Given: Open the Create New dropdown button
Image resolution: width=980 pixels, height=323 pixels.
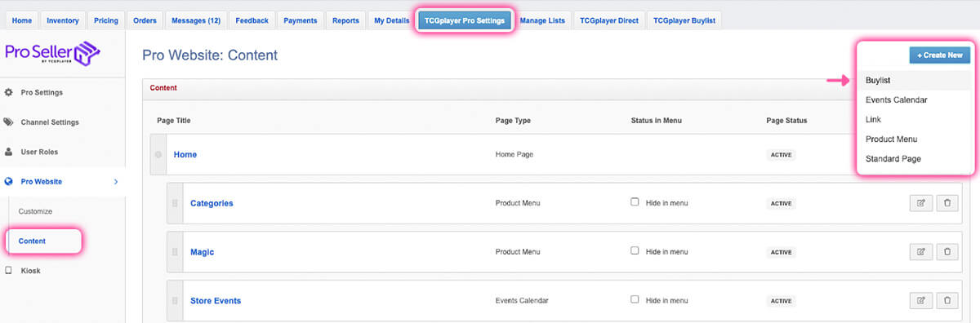Looking at the screenshot, I should (x=939, y=55).
